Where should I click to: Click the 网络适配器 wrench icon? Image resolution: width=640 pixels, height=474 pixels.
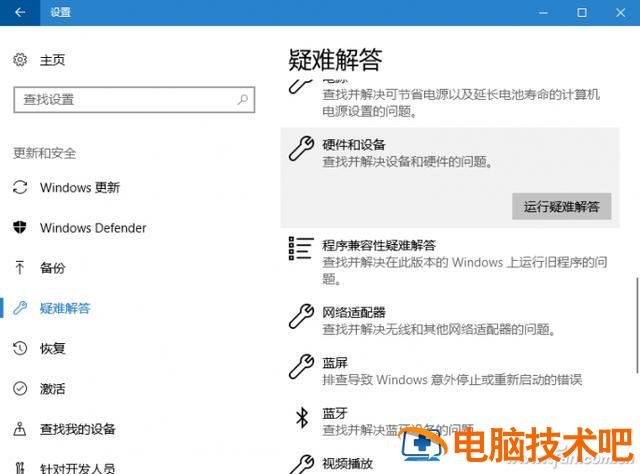pos(301,316)
